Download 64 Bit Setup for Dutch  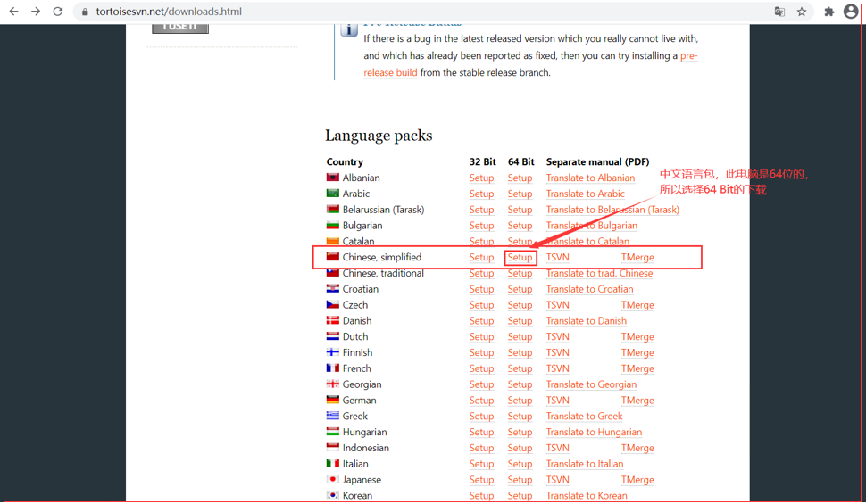click(520, 336)
